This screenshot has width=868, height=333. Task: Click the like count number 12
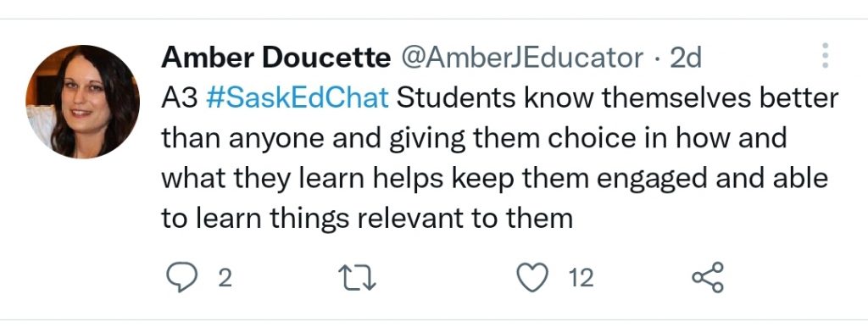pos(581,278)
